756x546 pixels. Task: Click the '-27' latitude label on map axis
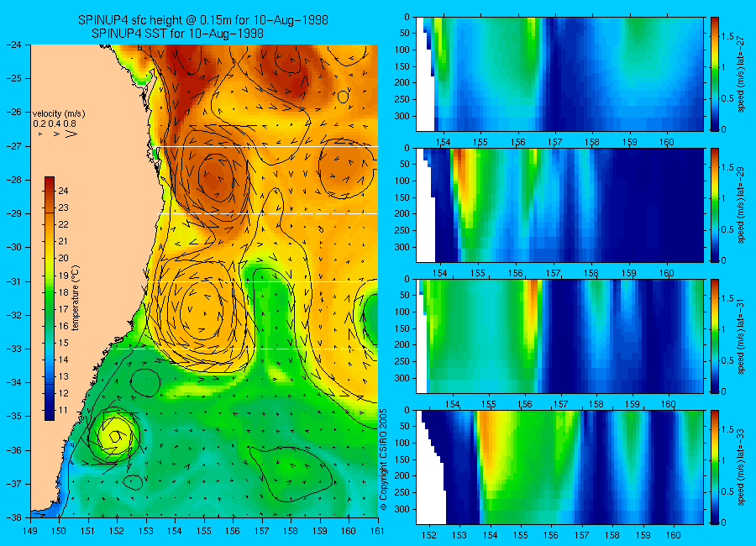pos(14,146)
